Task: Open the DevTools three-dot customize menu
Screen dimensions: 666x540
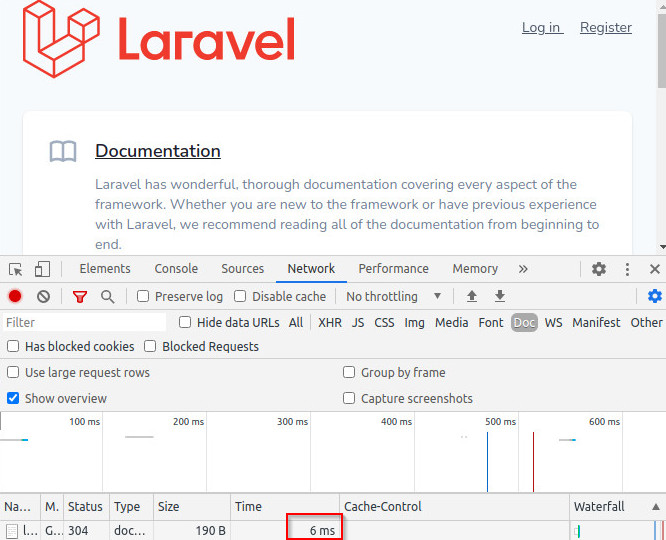Action: [628, 269]
